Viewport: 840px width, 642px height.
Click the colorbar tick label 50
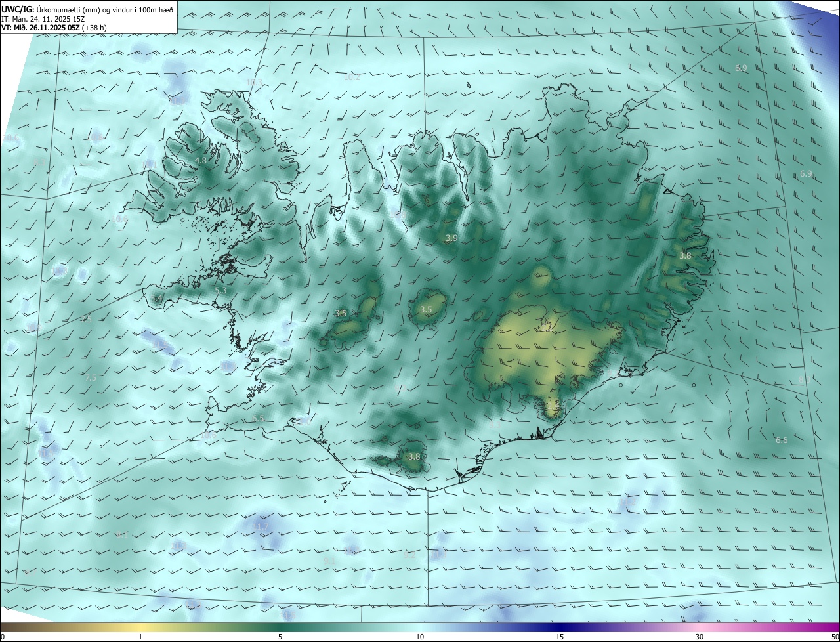coord(835,637)
